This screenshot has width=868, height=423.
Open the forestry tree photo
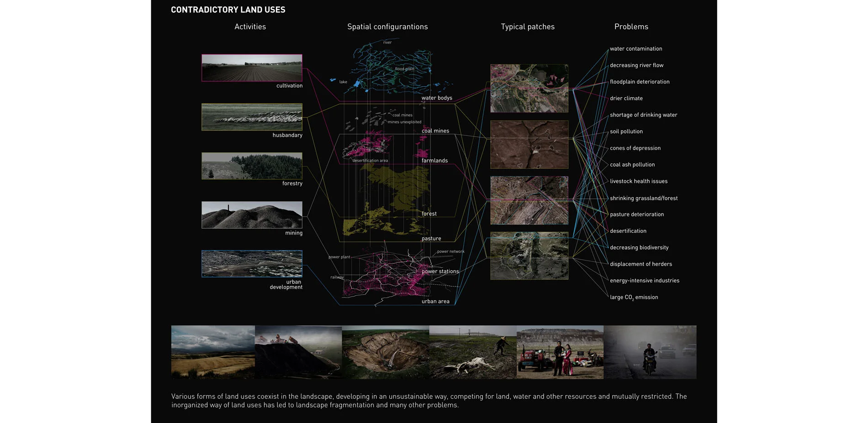(252, 166)
